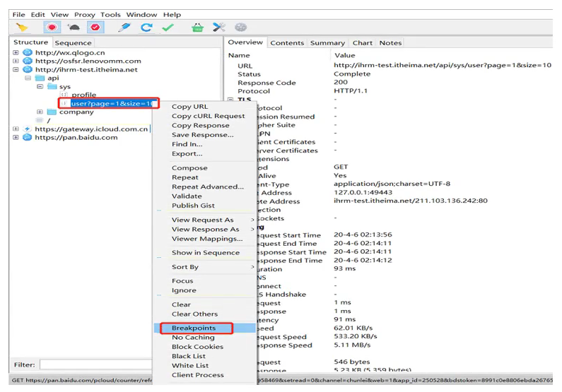Click the pan.baidu.com globe icon
This screenshot has height=392, width=562.
(28, 138)
